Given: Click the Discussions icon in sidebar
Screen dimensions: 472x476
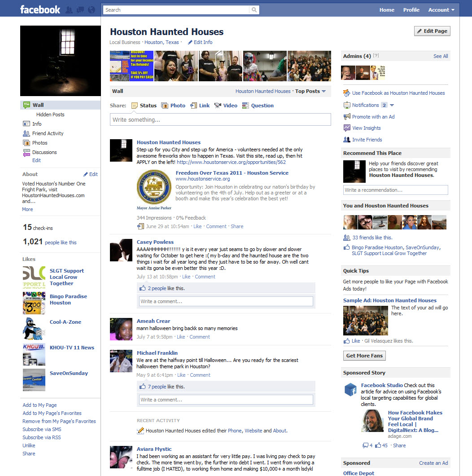Looking at the screenshot, I should [x=26, y=152].
